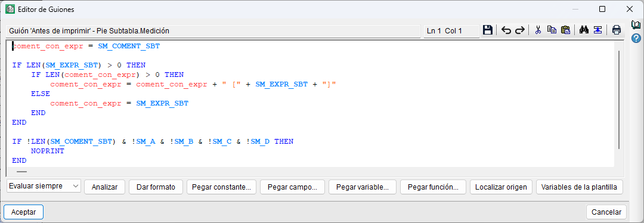Cut selection with the scissors icon
The width and height of the screenshot is (644, 223).
[x=538, y=30]
